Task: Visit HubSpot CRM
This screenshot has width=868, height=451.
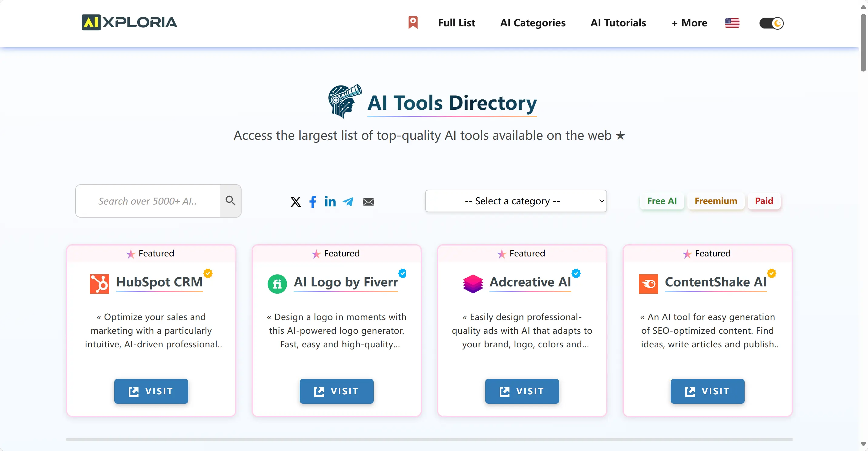Action: pyautogui.click(x=151, y=391)
